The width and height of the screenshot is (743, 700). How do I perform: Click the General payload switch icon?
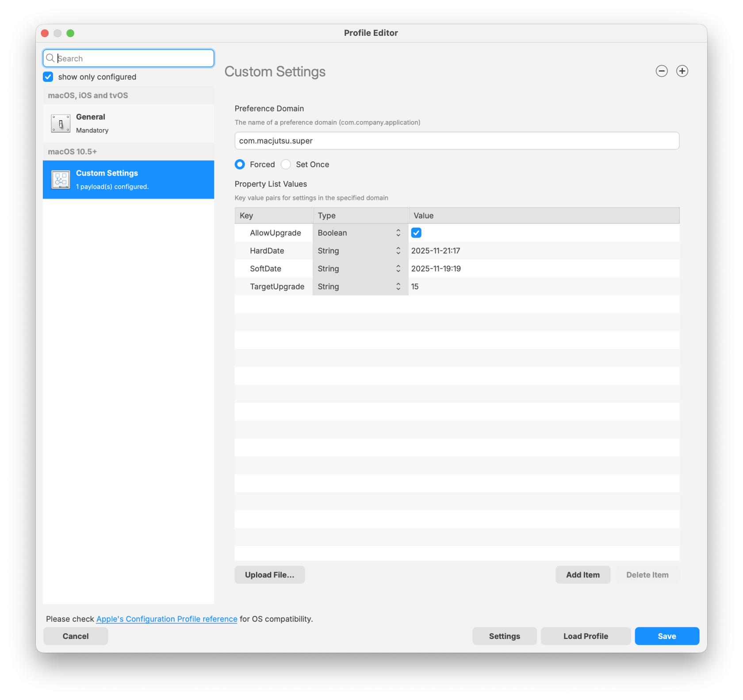[x=61, y=123]
